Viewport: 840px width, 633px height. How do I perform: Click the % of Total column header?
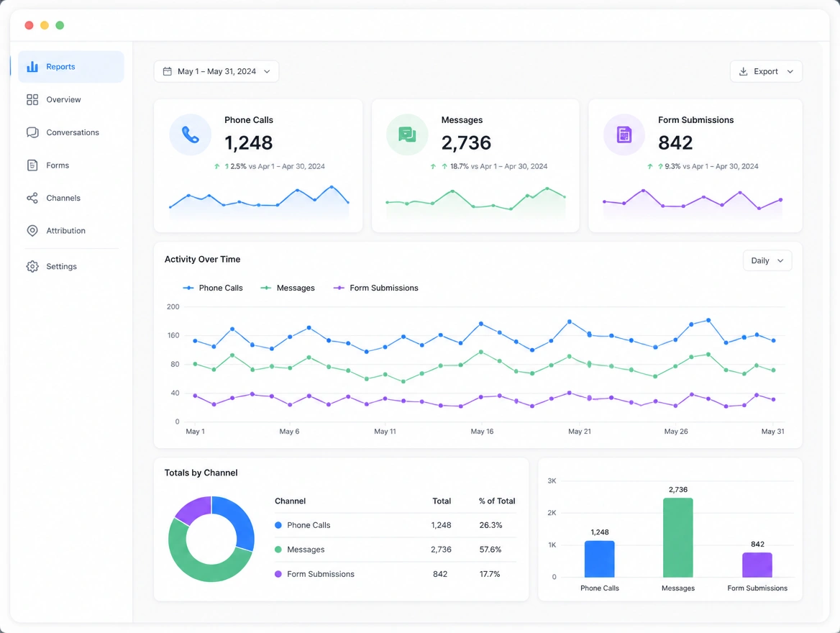coord(497,501)
